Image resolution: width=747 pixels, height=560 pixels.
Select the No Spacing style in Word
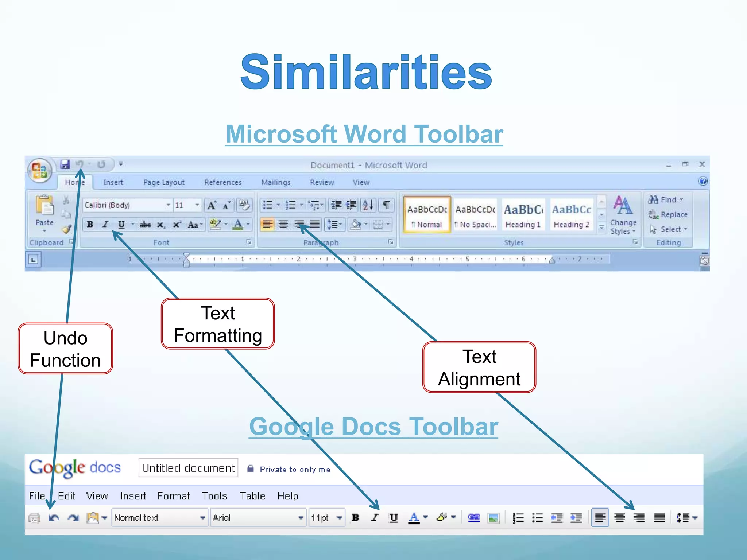(x=475, y=215)
